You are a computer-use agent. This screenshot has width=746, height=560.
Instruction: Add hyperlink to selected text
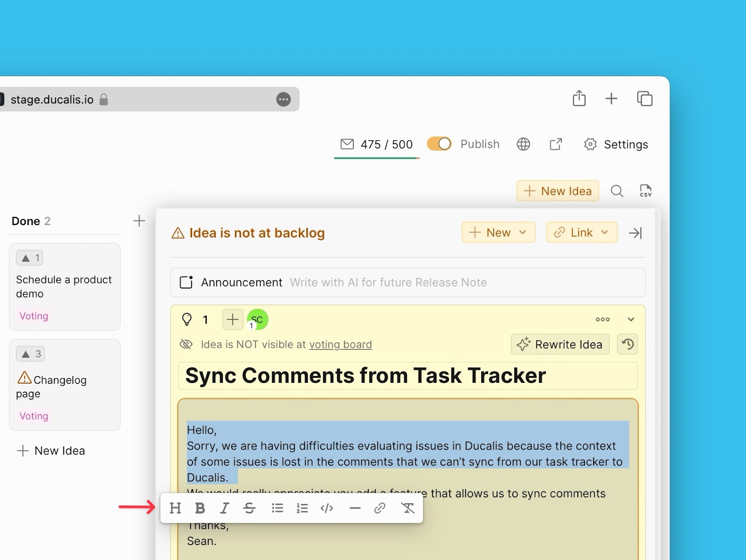tap(380, 508)
